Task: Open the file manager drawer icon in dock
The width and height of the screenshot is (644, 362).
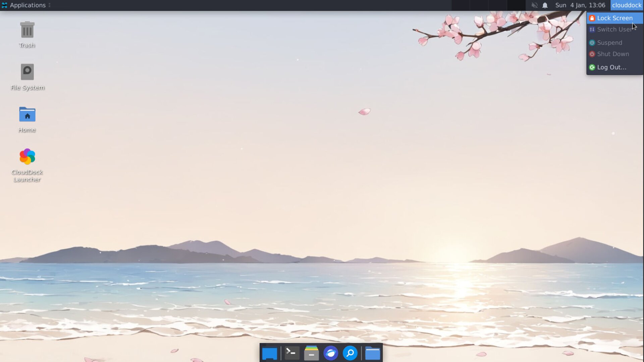Action: 311,353
